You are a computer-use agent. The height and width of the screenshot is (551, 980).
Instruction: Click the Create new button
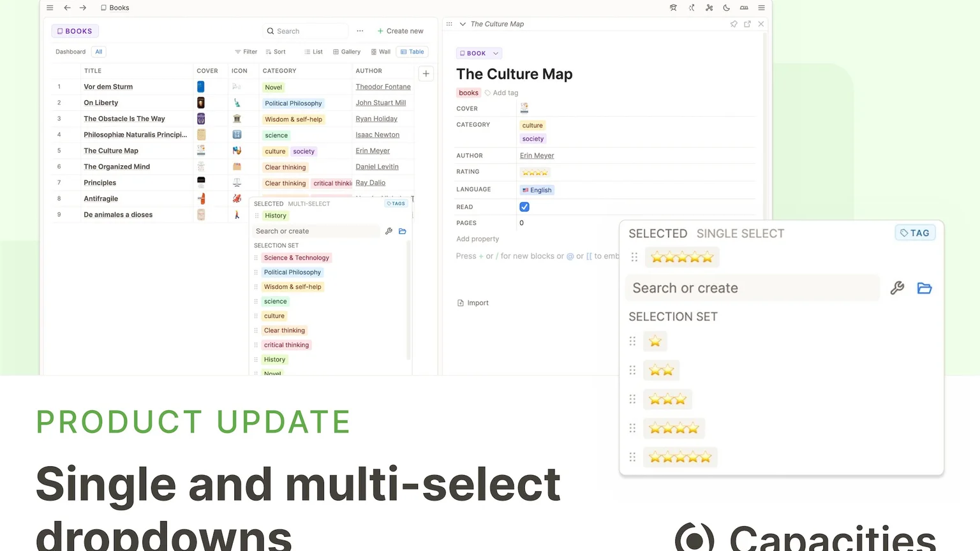point(401,31)
